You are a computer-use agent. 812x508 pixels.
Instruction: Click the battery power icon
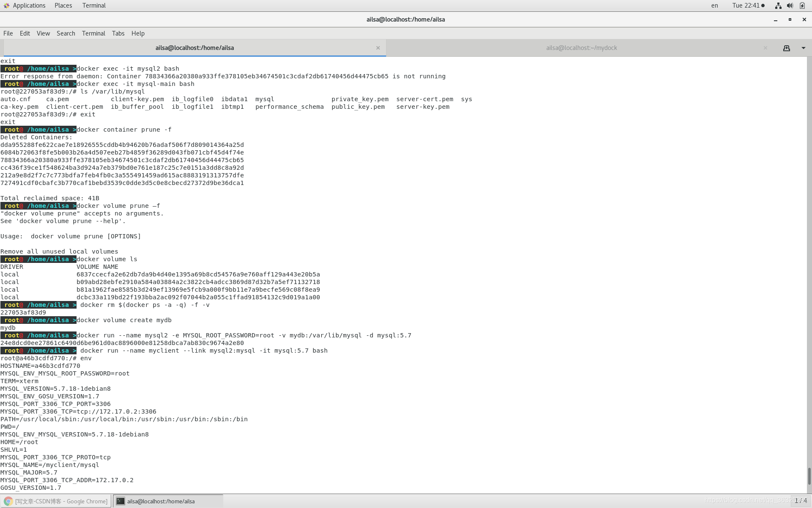[x=802, y=6]
